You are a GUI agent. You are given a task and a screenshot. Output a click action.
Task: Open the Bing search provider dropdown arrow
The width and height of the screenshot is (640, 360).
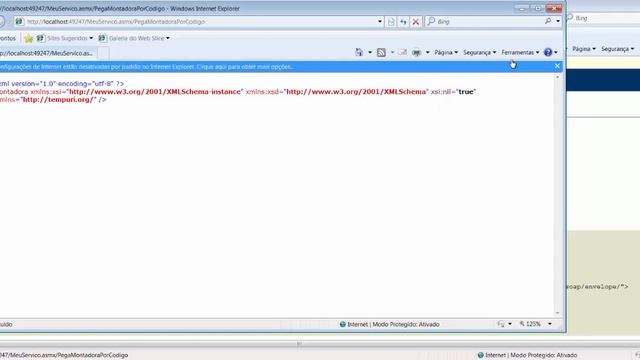point(558,21)
